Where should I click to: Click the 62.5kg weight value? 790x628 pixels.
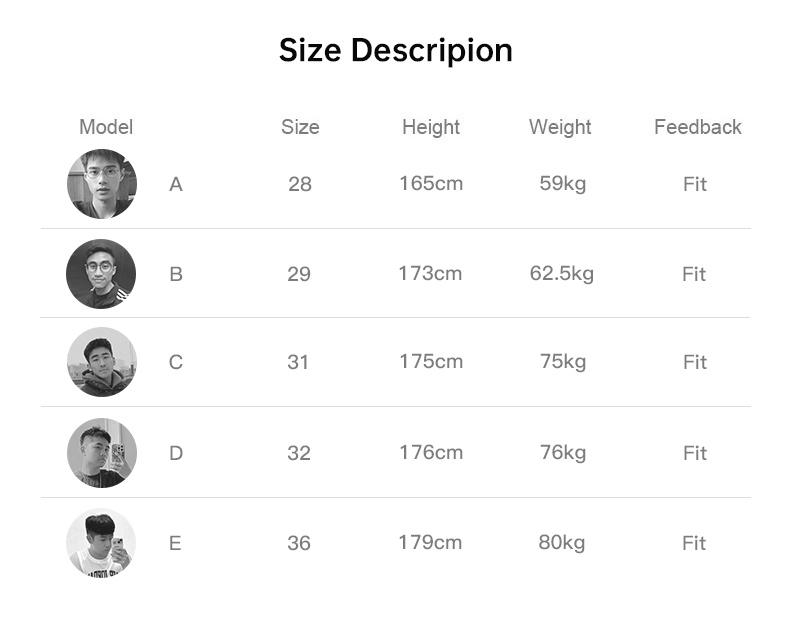click(561, 273)
